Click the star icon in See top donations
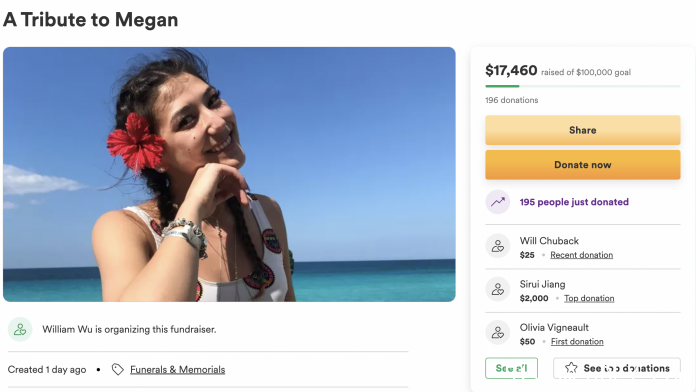 [571, 368]
